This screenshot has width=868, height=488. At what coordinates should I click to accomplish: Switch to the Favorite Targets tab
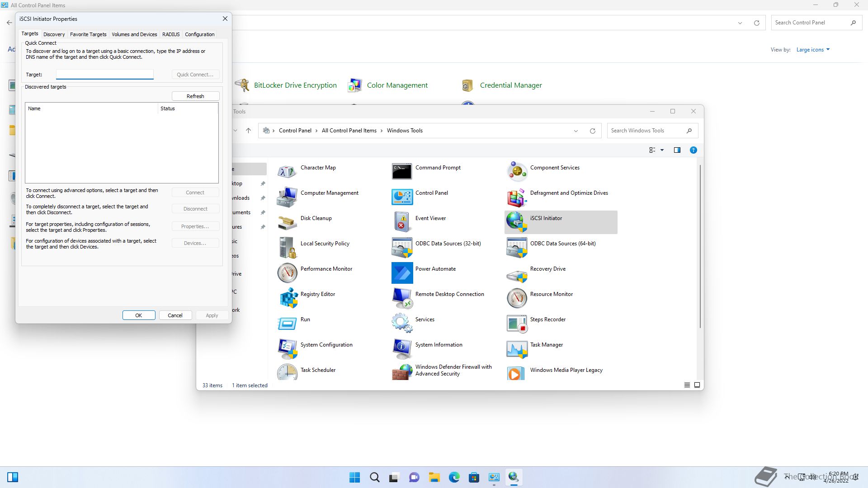[x=88, y=34]
